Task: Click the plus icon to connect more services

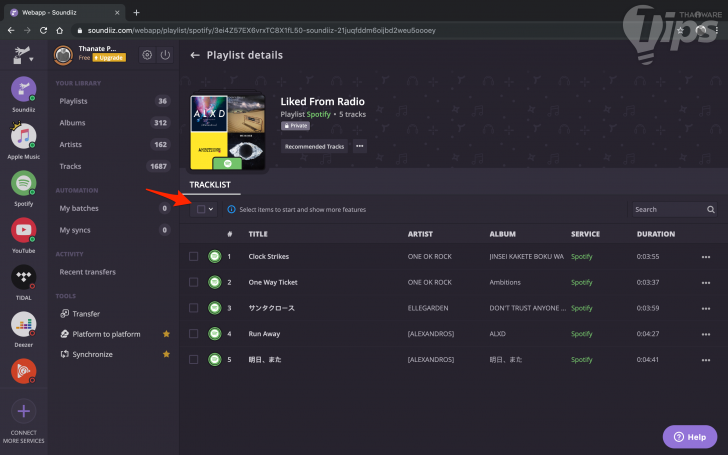Action: [x=23, y=411]
